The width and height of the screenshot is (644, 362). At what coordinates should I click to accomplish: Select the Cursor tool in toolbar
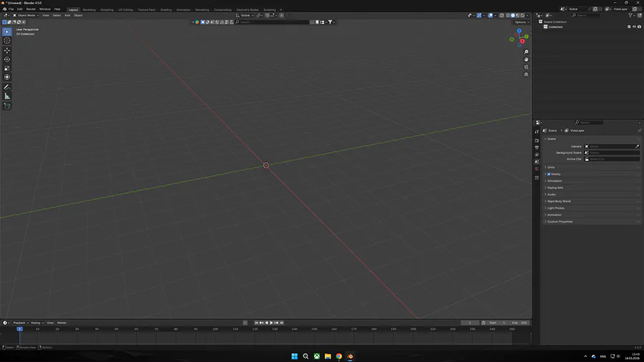pyautogui.click(x=7, y=41)
